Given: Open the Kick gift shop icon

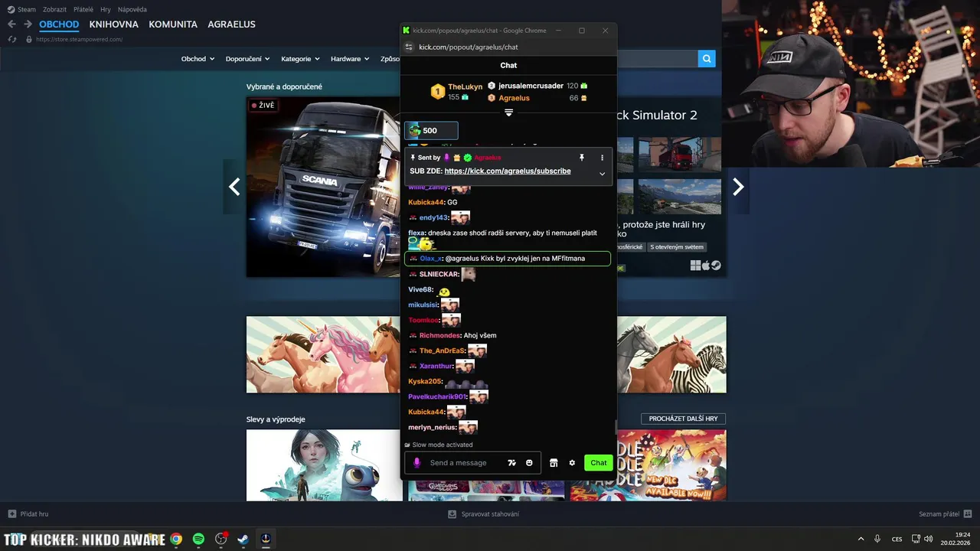Looking at the screenshot, I should click(x=554, y=462).
